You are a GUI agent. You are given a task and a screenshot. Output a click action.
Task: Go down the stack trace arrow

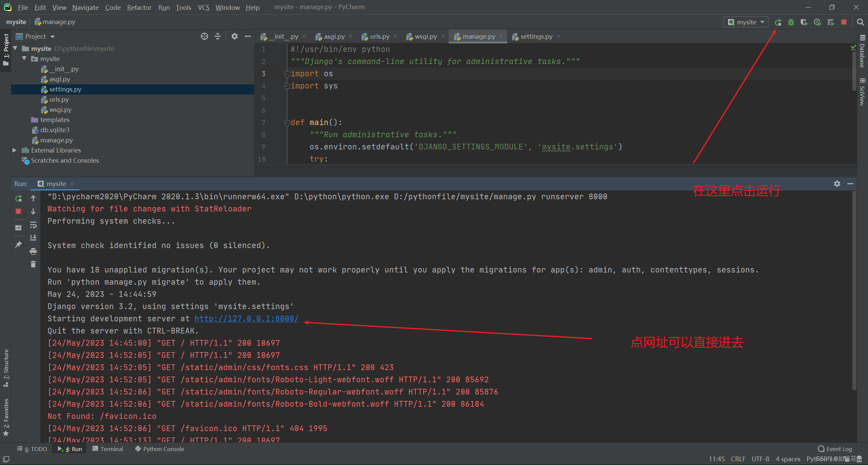tap(33, 211)
